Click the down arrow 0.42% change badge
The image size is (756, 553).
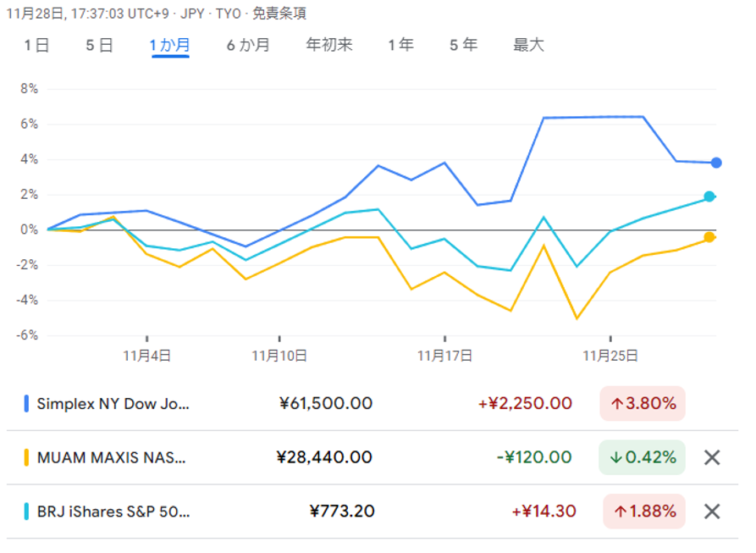(x=643, y=457)
